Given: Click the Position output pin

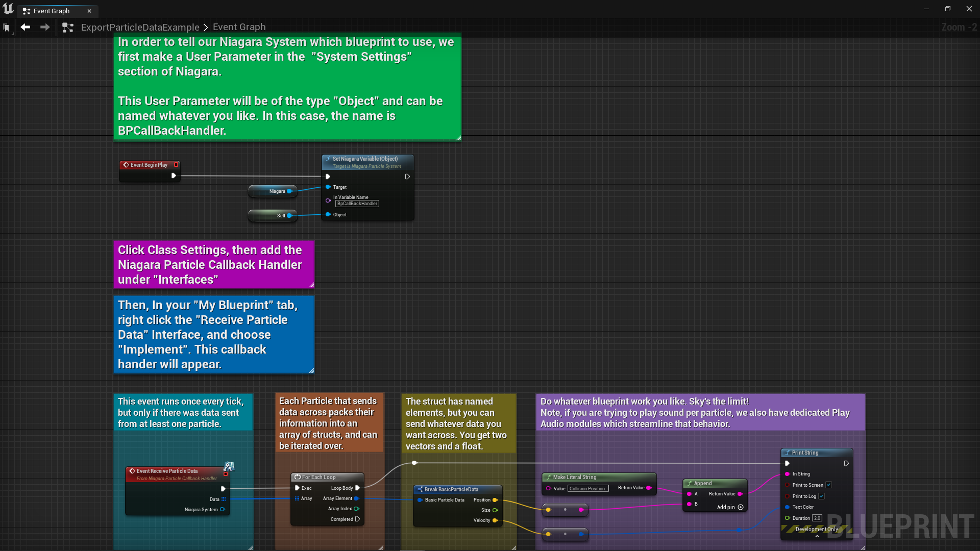Looking at the screenshot, I should point(495,500).
